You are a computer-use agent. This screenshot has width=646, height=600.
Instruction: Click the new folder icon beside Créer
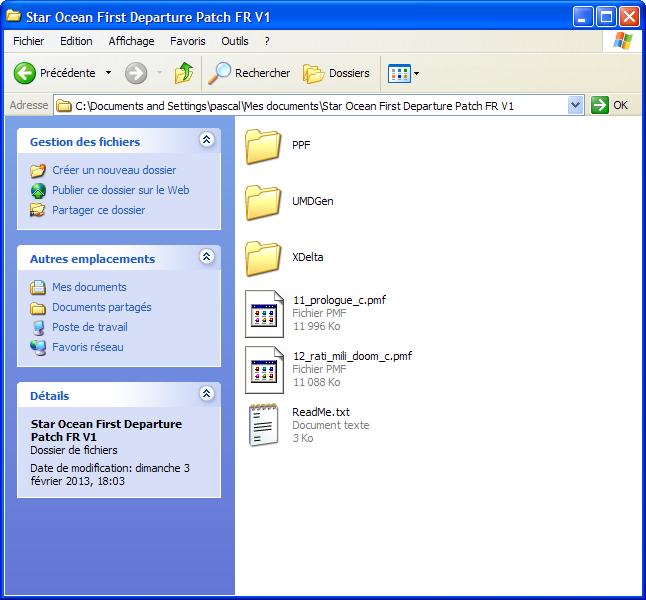[38, 170]
